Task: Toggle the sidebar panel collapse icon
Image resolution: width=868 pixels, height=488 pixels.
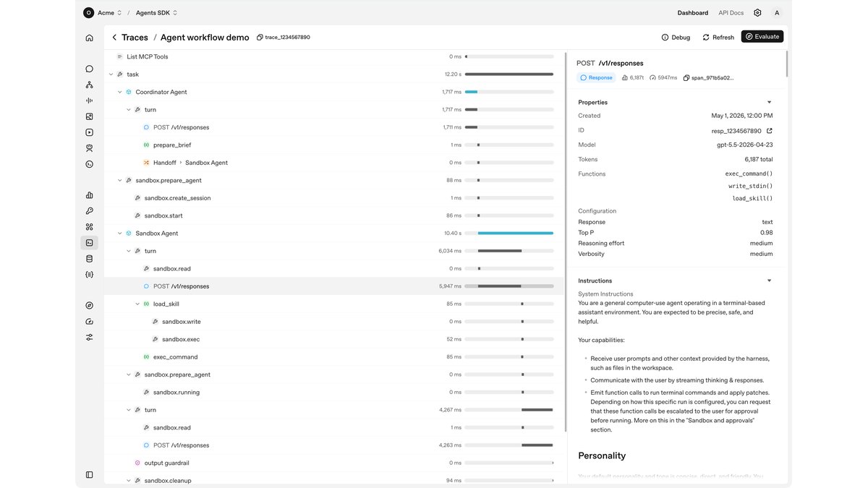Action: pyautogui.click(x=89, y=475)
